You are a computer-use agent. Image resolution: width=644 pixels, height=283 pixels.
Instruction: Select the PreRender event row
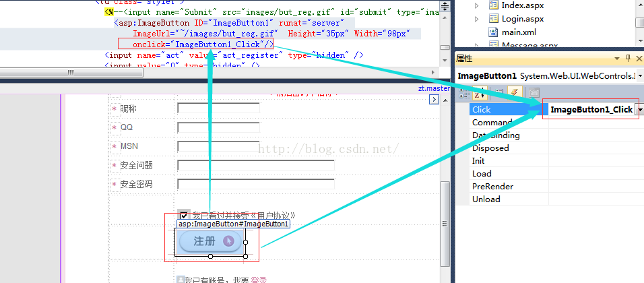[509, 186]
